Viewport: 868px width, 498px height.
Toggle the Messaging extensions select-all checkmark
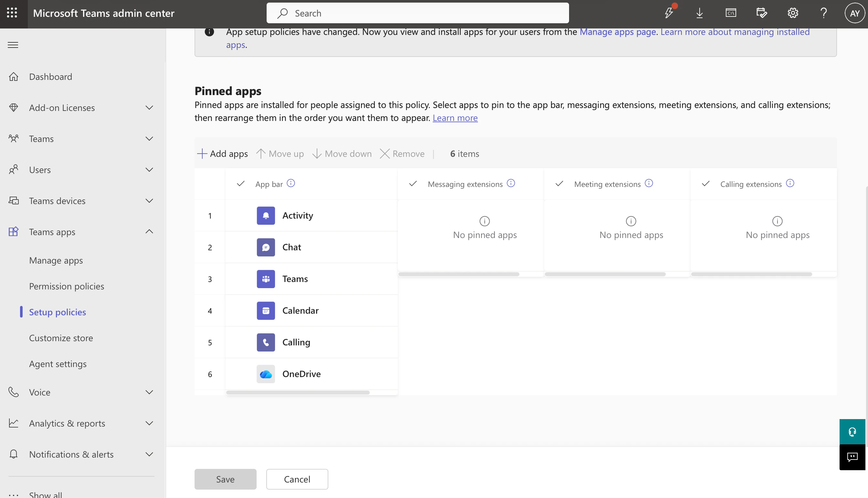(413, 184)
